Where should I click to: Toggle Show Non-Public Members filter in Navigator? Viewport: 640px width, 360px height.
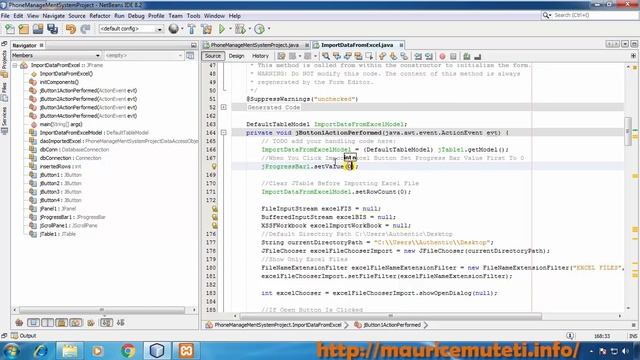(62, 322)
